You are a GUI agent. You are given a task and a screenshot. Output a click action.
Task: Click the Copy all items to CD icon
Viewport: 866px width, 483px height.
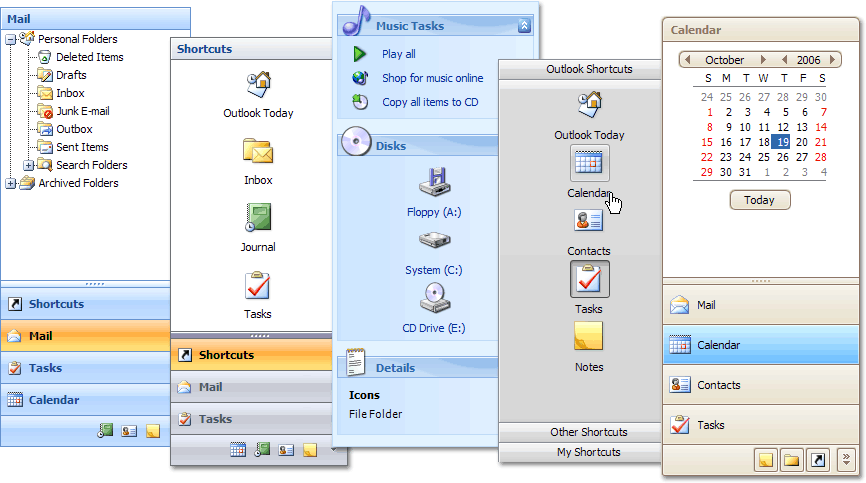pos(360,102)
